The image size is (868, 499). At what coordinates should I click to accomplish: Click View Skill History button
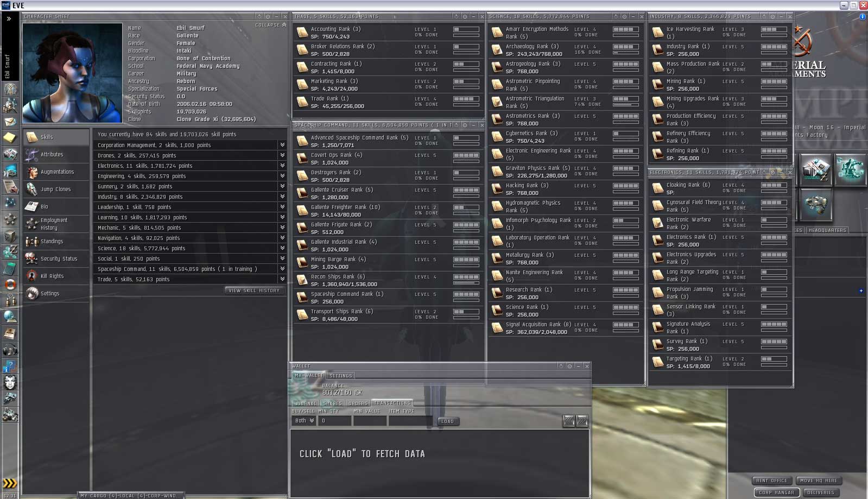[254, 290]
